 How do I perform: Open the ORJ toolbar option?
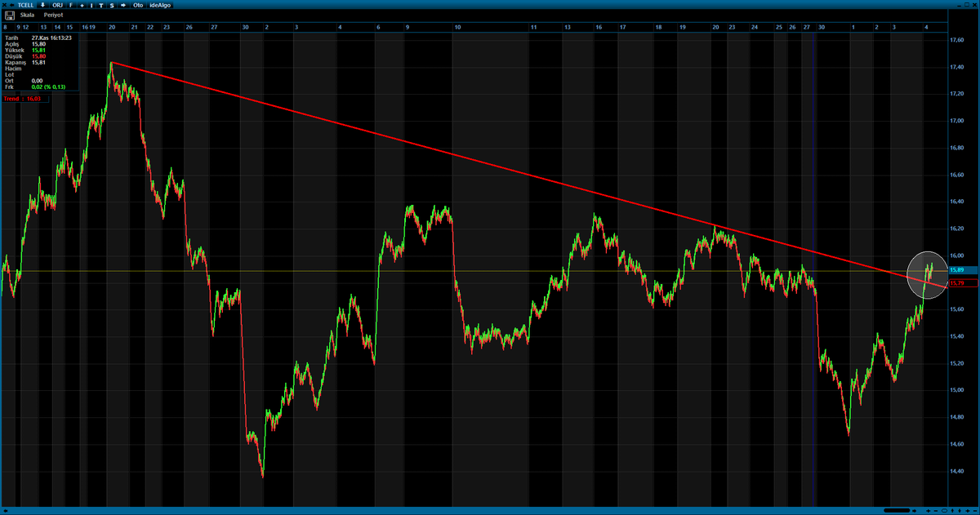click(57, 5)
